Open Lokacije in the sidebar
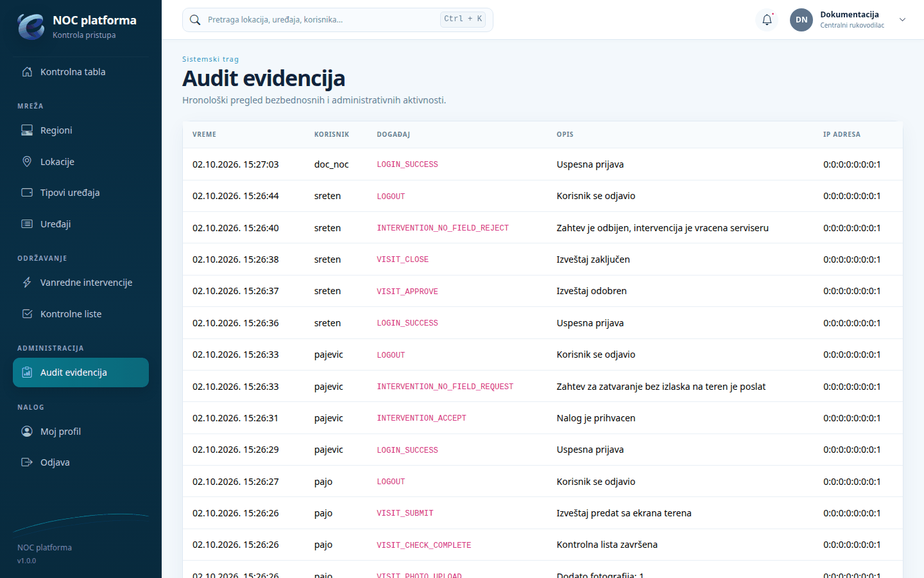 click(81, 162)
